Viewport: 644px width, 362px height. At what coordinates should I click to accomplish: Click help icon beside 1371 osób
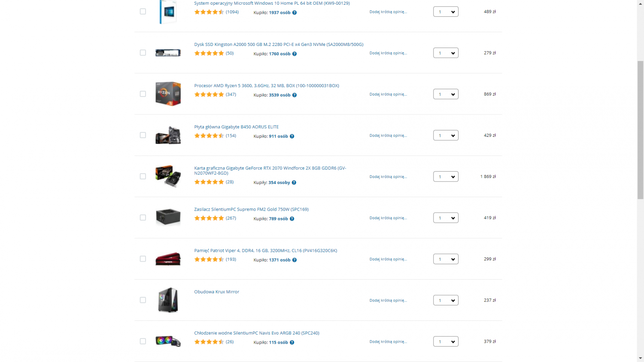(x=295, y=260)
